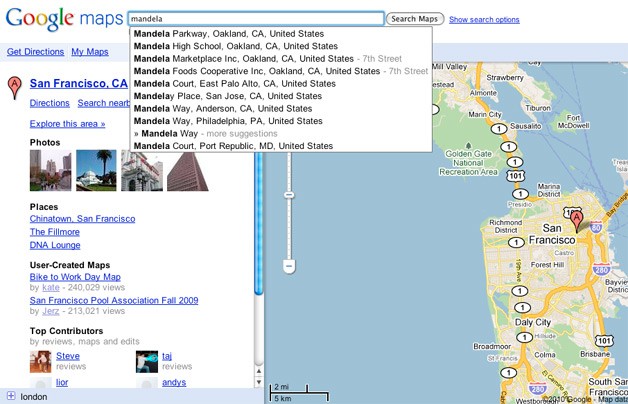The height and width of the screenshot is (404, 628).
Task: Click the Google maps logo
Action: [64, 18]
